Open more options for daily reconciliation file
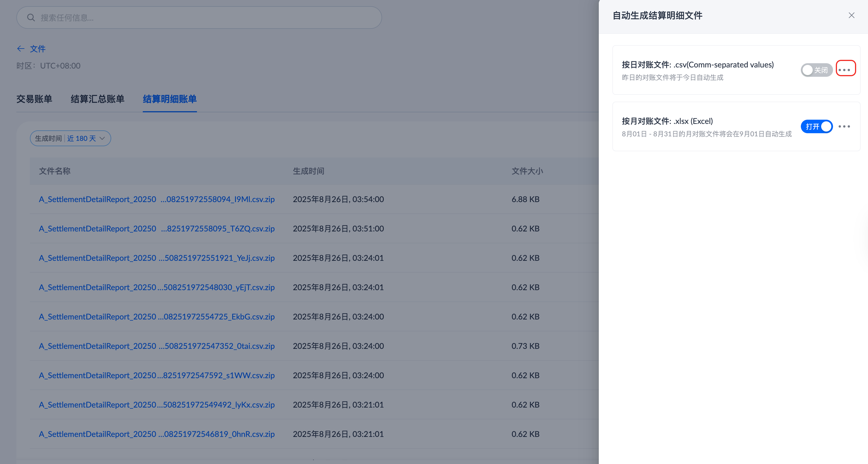The image size is (868, 464). [x=845, y=69]
